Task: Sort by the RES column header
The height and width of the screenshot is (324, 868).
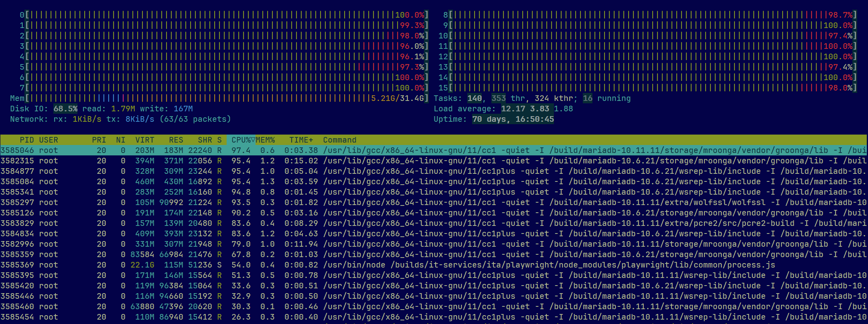Action: coord(176,140)
